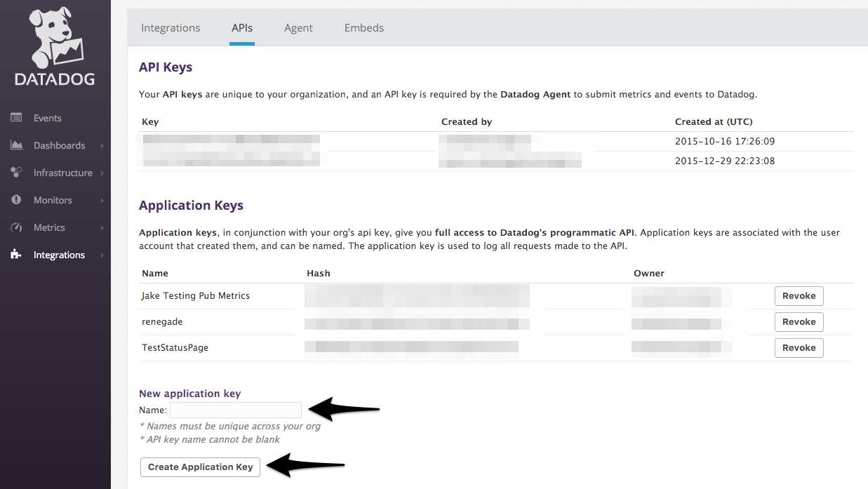868x489 pixels.
Task: Open the Agent tab
Action: [298, 28]
